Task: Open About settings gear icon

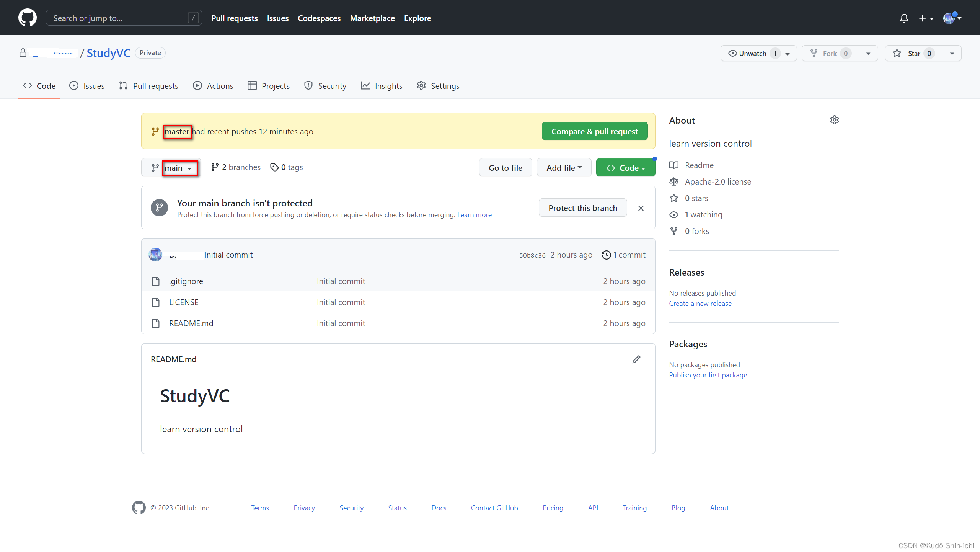Action: 834,120
